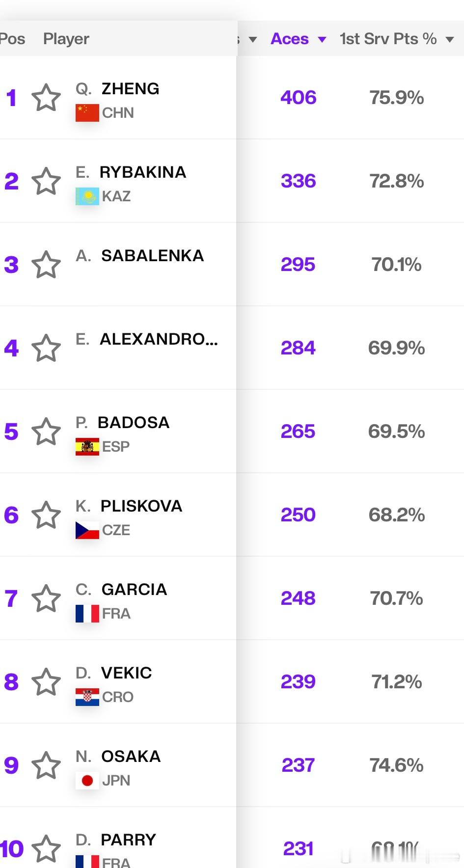Image resolution: width=464 pixels, height=868 pixels.
Task: Expand the 1st Srv Pts % sort arrow
Action: click(450, 39)
